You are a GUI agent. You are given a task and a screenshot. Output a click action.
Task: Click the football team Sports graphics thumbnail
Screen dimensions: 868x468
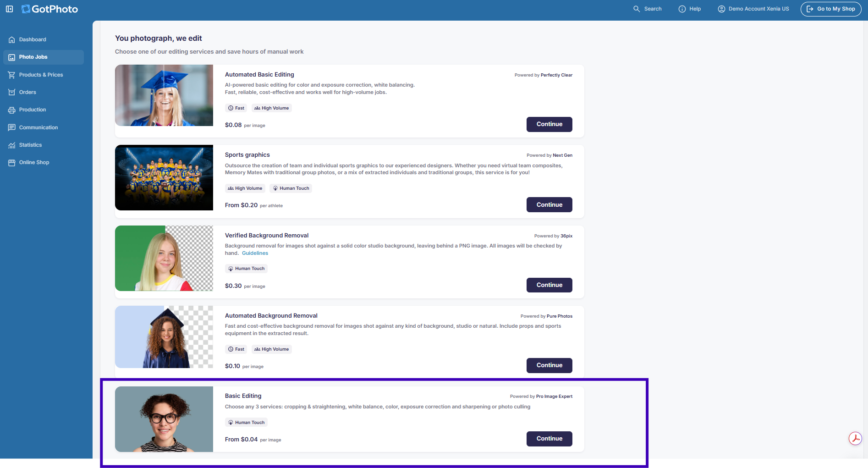[x=164, y=177]
